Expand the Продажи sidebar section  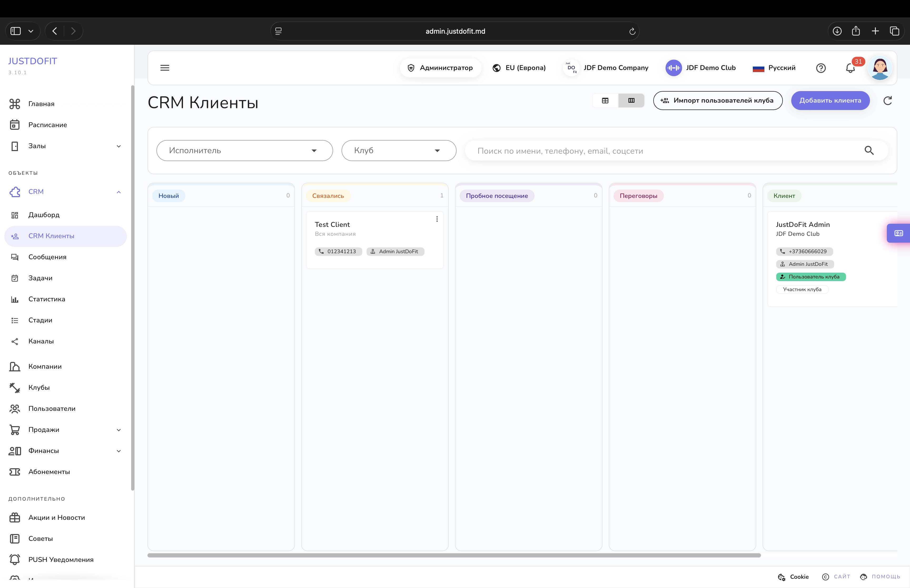119,430
